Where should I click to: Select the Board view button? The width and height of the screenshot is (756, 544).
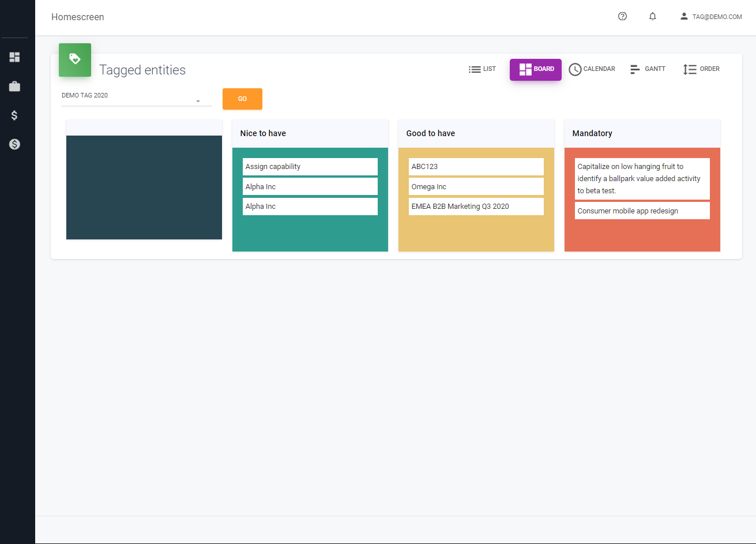pyautogui.click(x=536, y=69)
